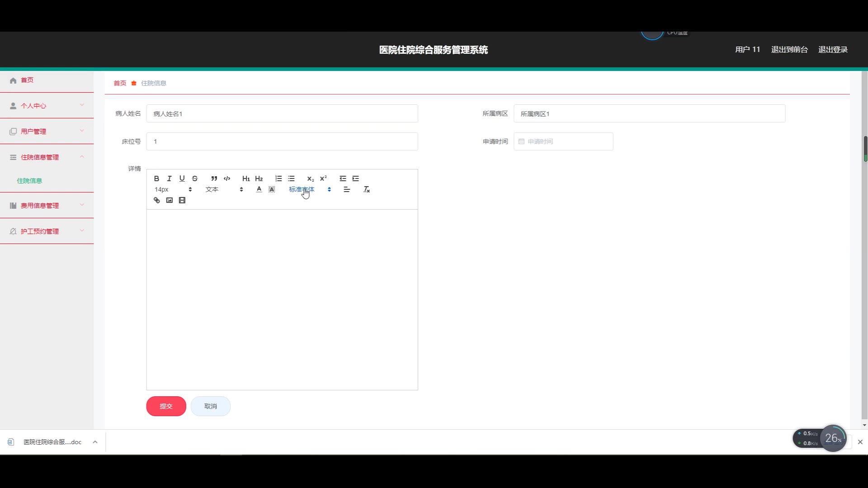Toggle superscript formatting
The image size is (868, 488).
tap(323, 178)
